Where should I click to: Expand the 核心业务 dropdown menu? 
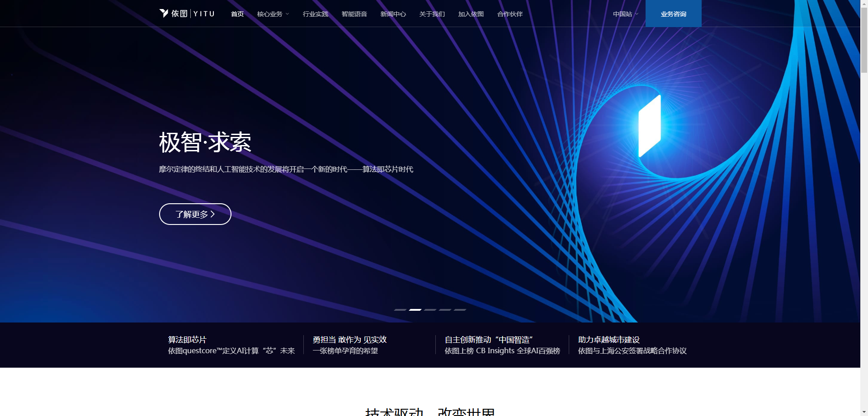click(x=273, y=14)
